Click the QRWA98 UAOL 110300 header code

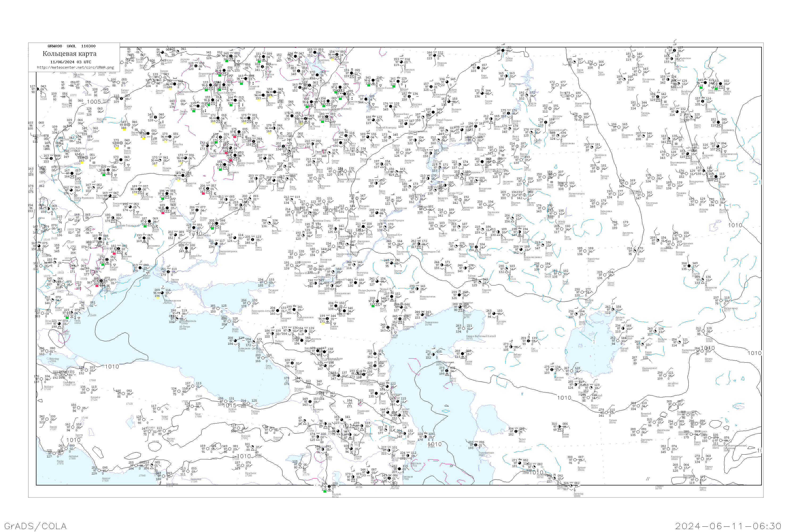pos(71,46)
